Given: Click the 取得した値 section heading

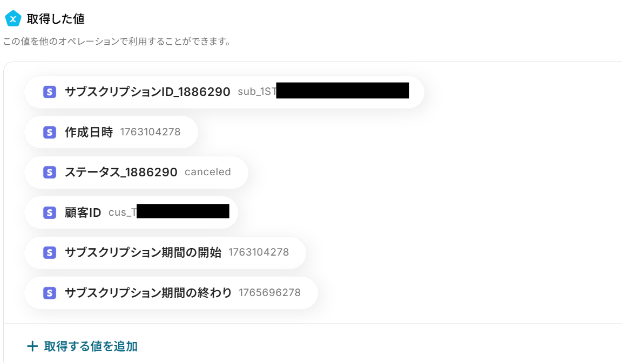Looking at the screenshot, I should 56,19.
